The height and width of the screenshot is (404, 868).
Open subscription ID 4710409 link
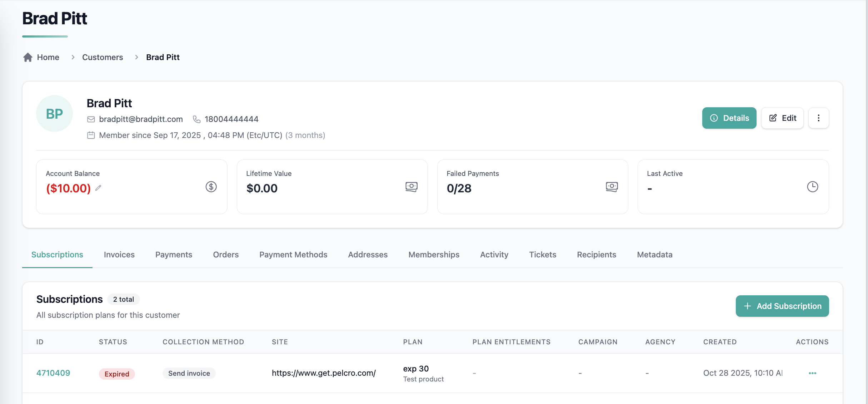pos(53,373)
